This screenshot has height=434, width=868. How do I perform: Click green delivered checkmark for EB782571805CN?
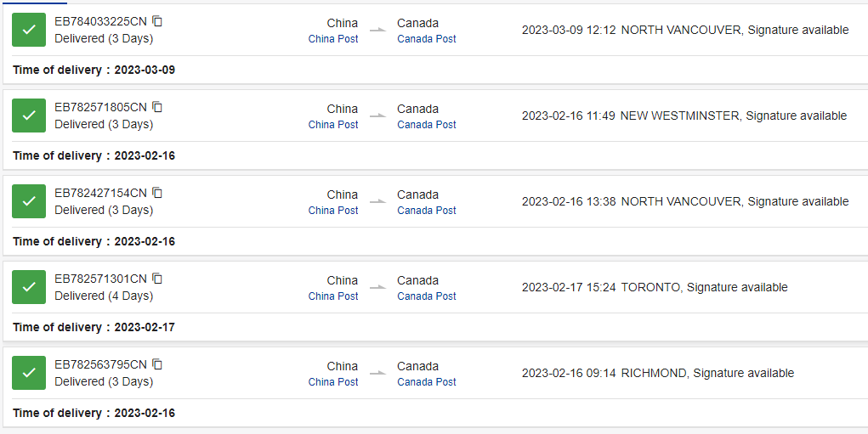coord(29,116)
